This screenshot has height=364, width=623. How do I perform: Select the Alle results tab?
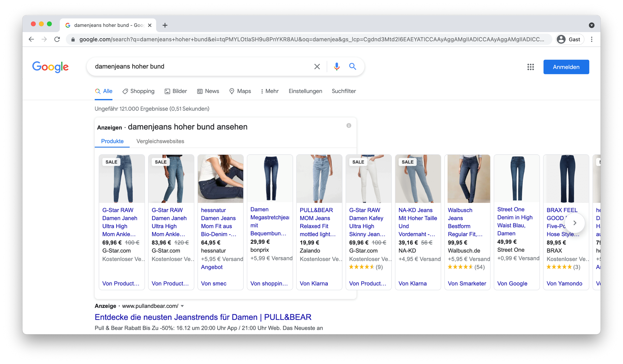coord(104,91)
